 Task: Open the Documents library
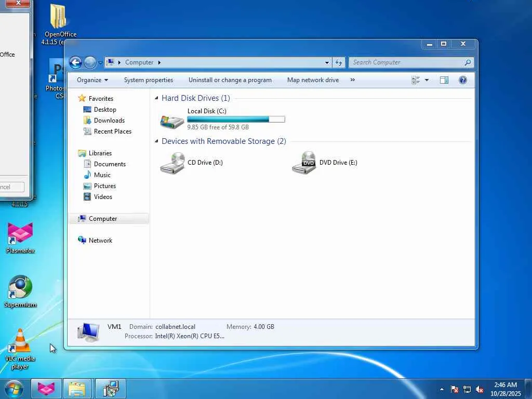coord(110,164)
